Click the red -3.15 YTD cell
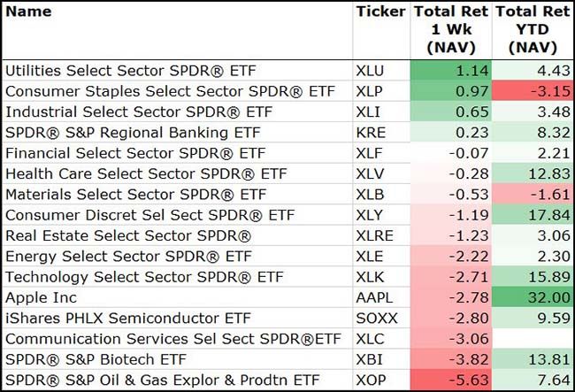The height and width of the screenshot is (392, 575). 532,90
